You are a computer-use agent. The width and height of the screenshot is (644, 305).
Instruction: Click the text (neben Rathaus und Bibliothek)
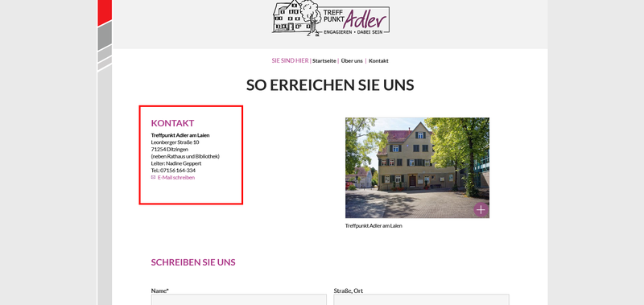pyautogui.click(x=185, y=156)
